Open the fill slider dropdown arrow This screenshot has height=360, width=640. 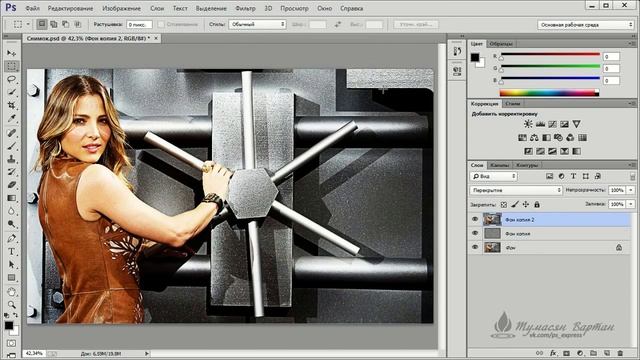click(x=631, y=204)
